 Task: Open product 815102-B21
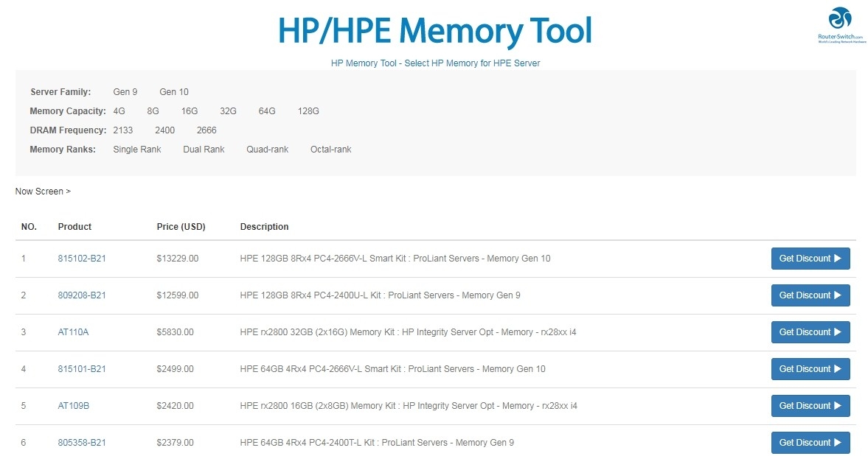tap(82, 259)
